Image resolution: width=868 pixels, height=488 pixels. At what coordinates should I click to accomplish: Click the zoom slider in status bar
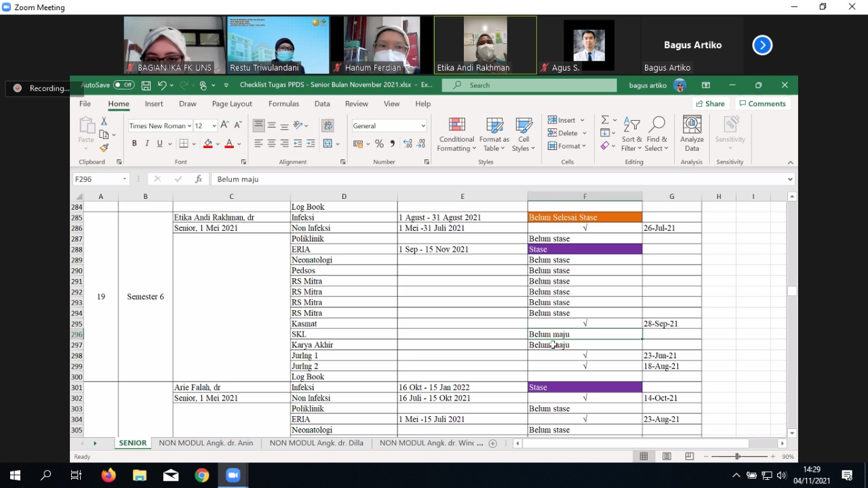pos(737,456)
